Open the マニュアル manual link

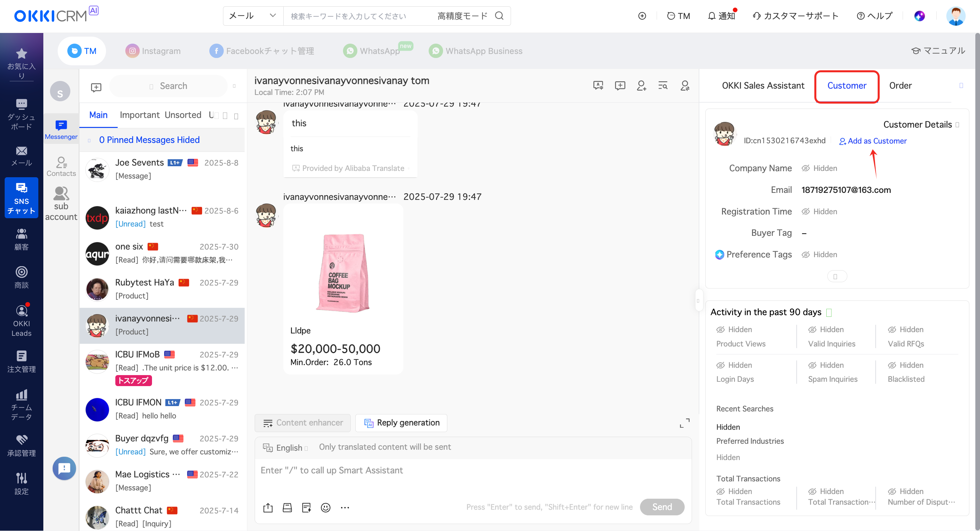pos(938,51)
